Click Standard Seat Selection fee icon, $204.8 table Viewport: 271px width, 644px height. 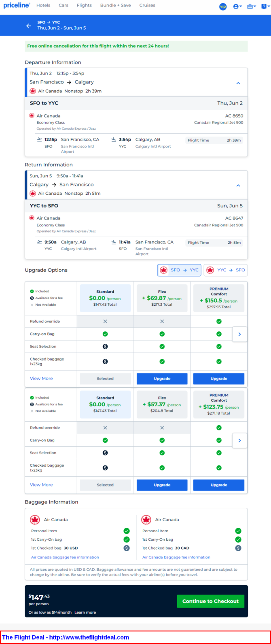[105, 453]
